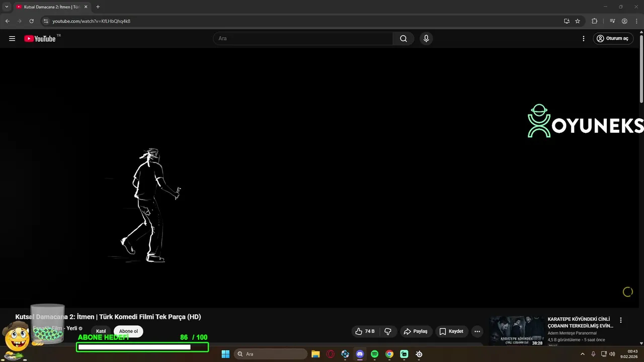644x362 pixels.
Task: Open the clock and date 00:43
Action: [x=629, y=354]
